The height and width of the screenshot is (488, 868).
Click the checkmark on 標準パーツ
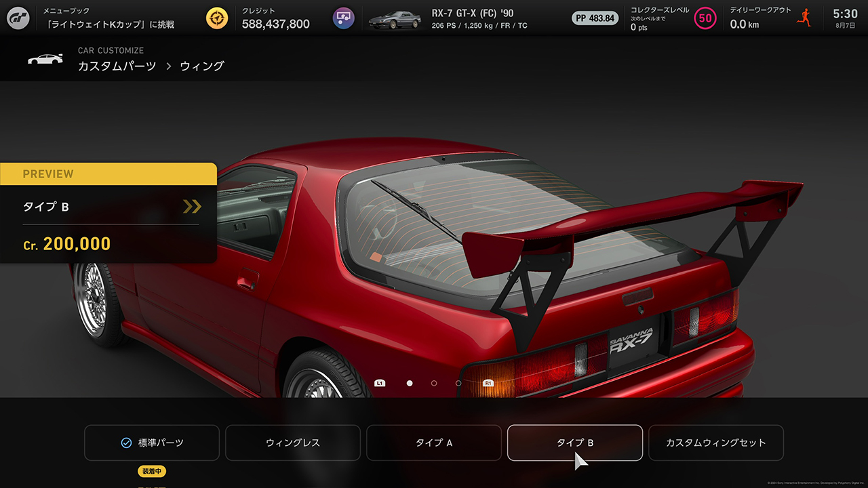[x=126, y=443]
